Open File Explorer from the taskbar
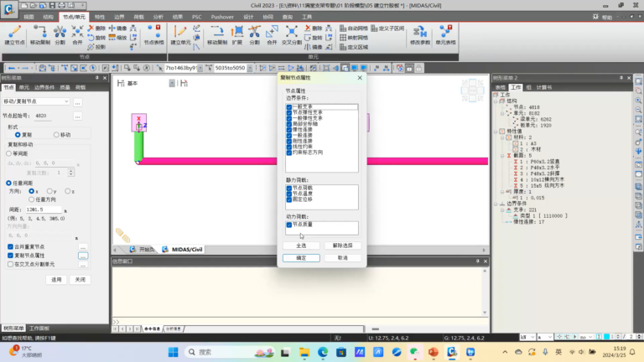Screen dimensions: 644x362 (304, 352)
